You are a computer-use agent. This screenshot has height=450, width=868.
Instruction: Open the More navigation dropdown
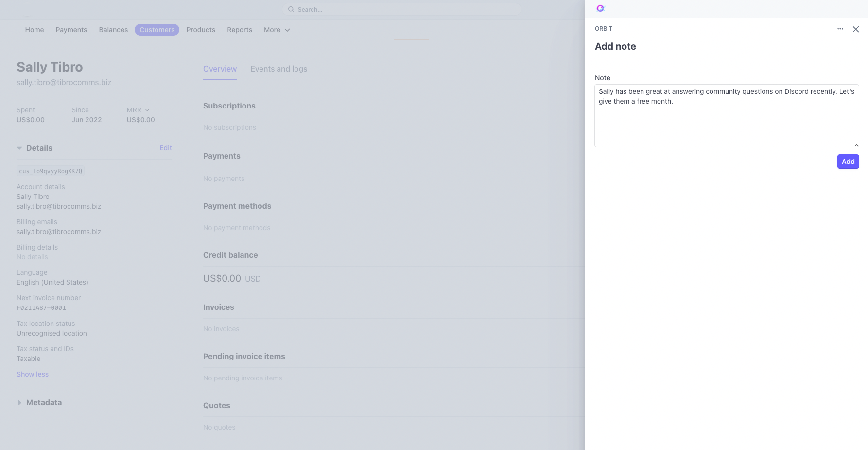(x=277, y=30)
